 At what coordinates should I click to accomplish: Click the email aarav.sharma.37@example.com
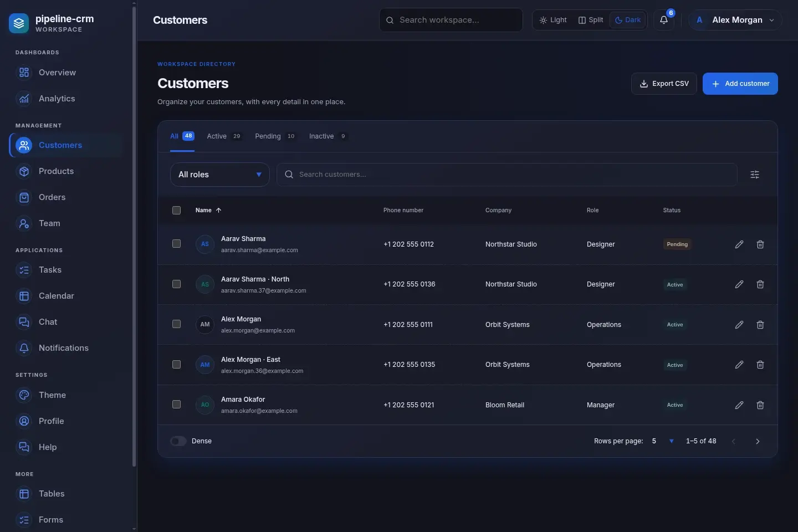(264, 290)
